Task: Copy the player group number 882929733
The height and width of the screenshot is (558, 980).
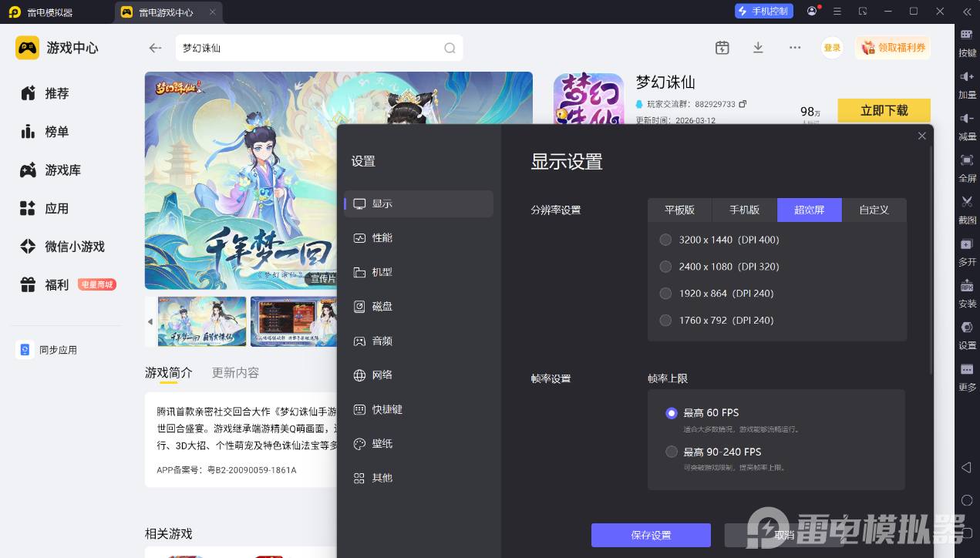Action: [x=743, y=104]
